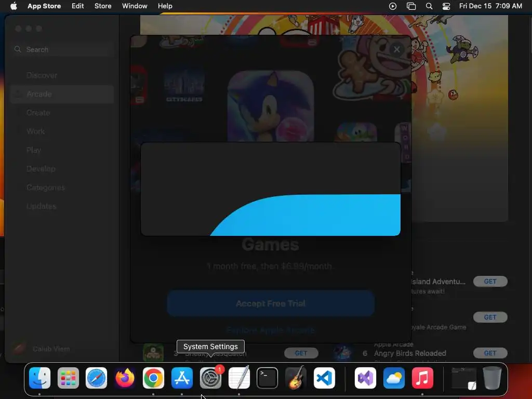The image size is (532, 399).
Task: Get the Royale Arcade Game
Action: (x=490, y=317)
